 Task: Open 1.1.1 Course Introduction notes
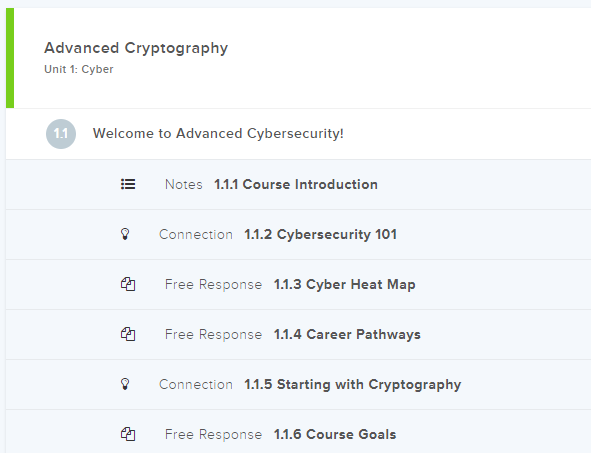click(296, 184)
